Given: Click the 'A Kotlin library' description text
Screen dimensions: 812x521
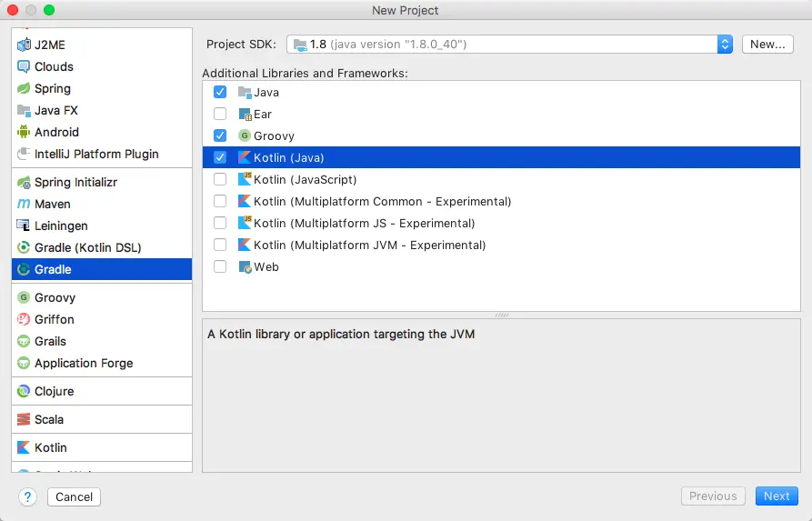Looking at the screenshot, I should point(341,334).
